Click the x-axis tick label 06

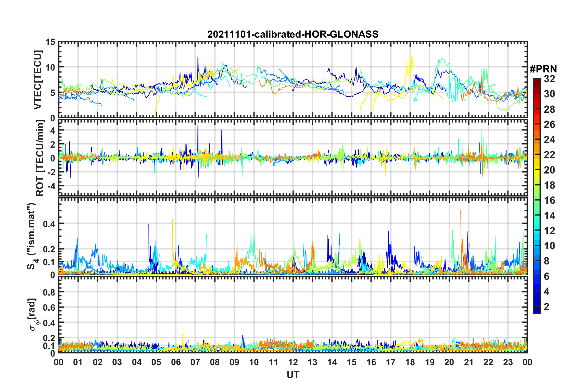click(x=176, y=362)
